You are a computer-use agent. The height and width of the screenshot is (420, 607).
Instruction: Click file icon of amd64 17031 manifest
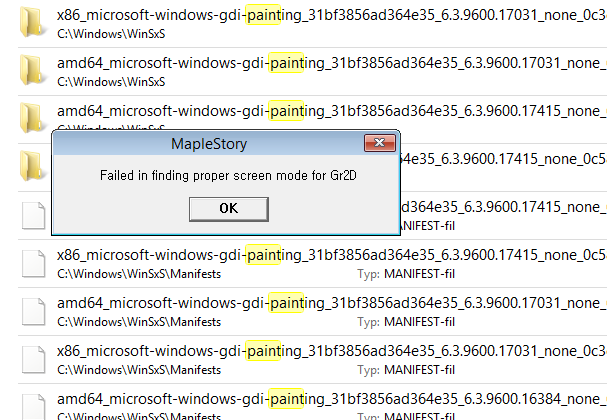point(32,310)
